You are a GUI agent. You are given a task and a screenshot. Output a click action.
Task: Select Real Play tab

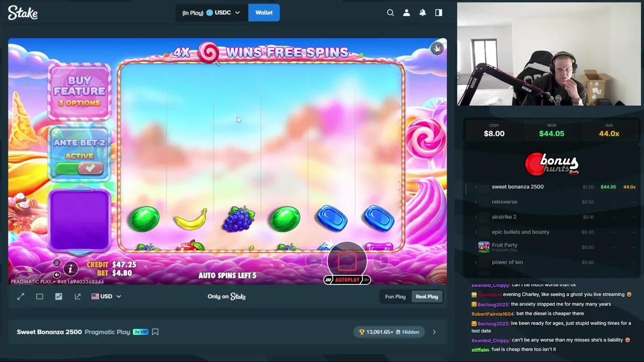coord(427,297)
